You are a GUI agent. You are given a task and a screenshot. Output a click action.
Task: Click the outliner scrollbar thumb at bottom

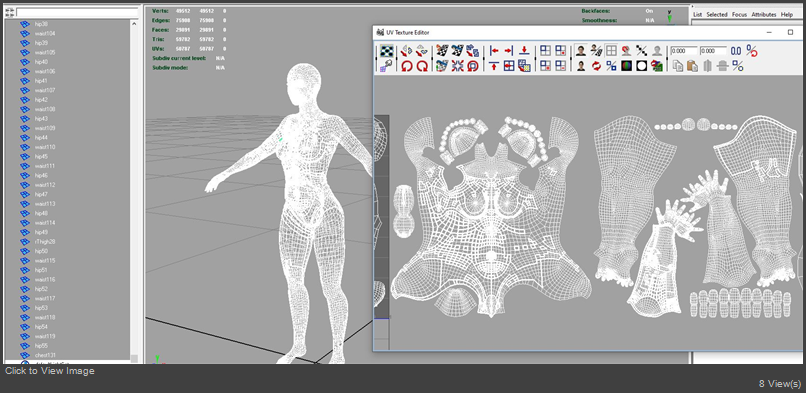pos(134,359)
